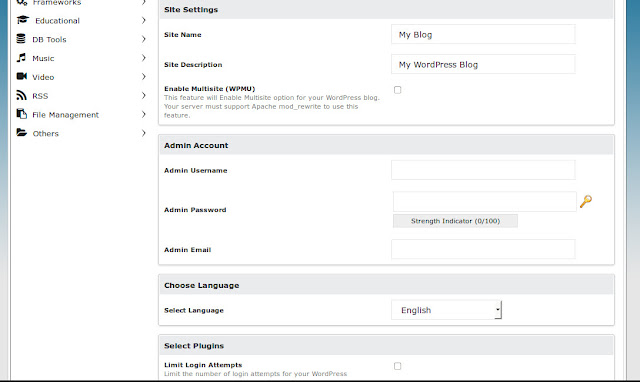Click the RSS feed icon
The width and height of the screenshot is (640, 382).
[x=21, y=95]
